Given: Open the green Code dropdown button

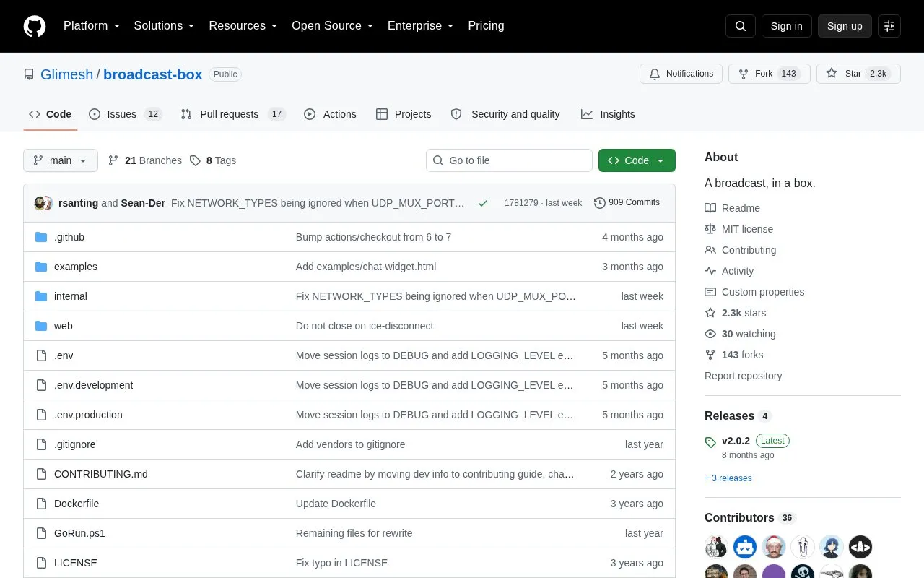Looking at the screenshot, I should (637, 160).
